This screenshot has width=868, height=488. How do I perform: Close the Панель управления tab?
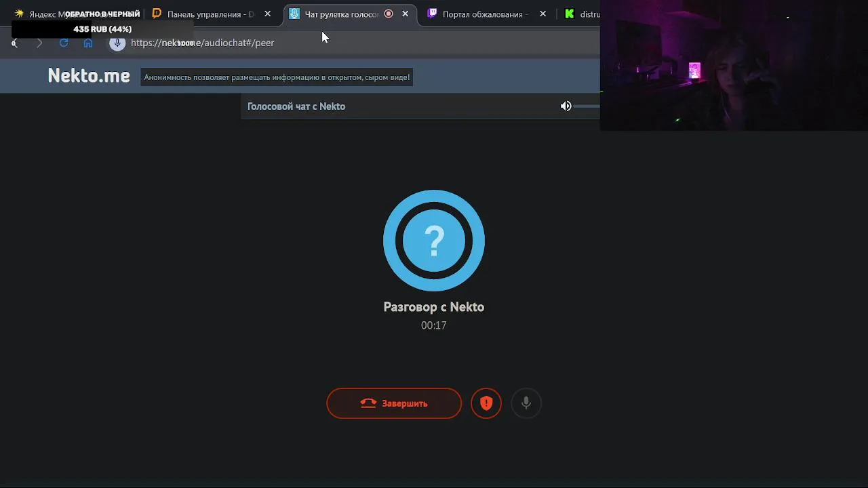pyautogui.click(x=267, y=14)
